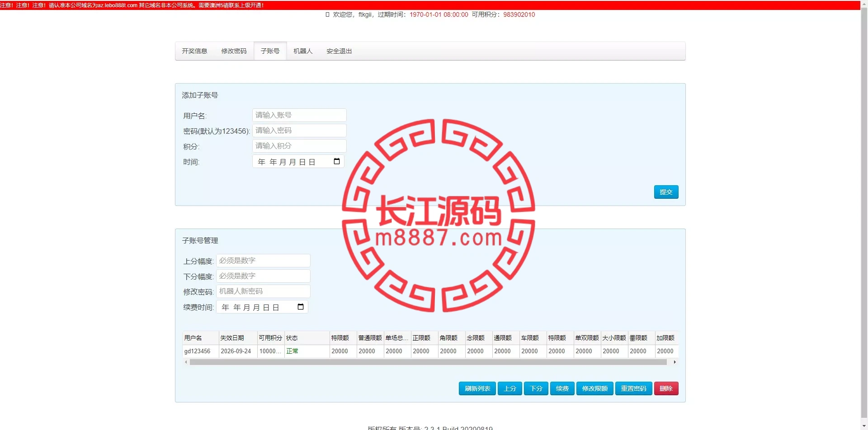
Task: Click the page vertical scrollbar track
Action: click(864, 215)
